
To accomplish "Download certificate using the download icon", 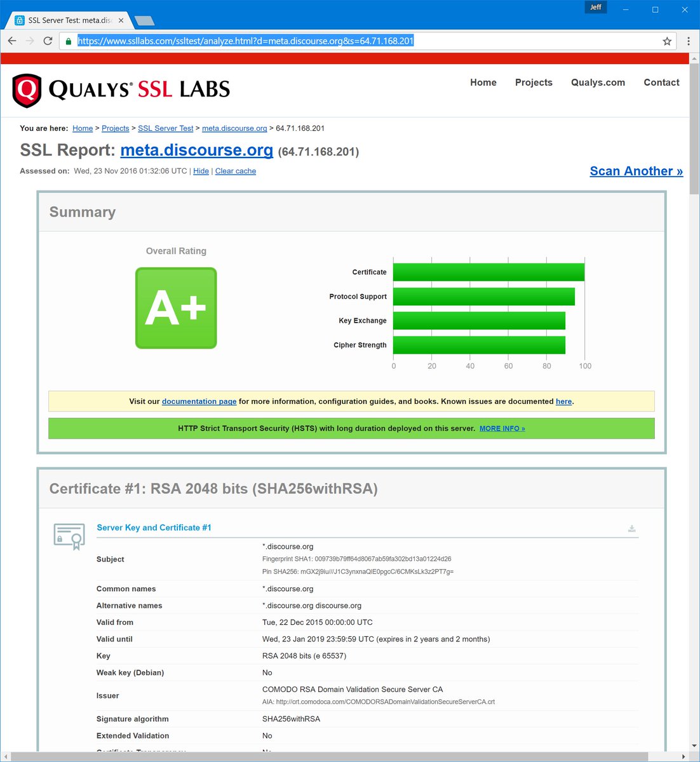I will point(631,528).
